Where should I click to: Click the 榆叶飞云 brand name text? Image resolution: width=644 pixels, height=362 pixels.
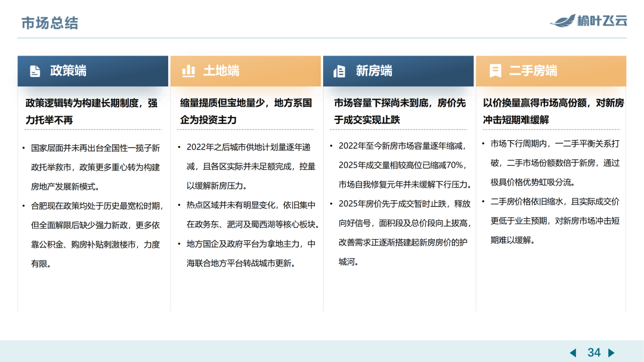click(602, 20)
